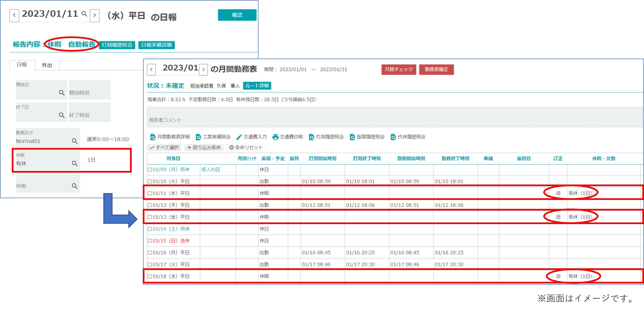The width and height of the screenshot is (644, 310).
Task: Expand the 絞り込み条件 filter options
Action: coord(204,148)
